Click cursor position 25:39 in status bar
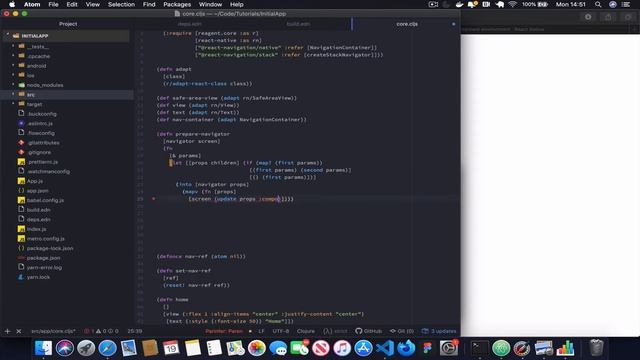 click(135, 331)
